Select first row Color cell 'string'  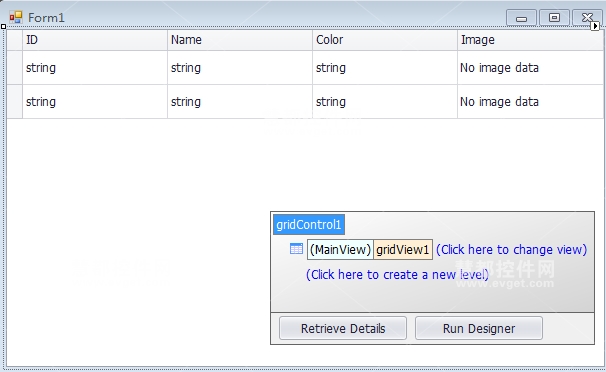(385, 68)
